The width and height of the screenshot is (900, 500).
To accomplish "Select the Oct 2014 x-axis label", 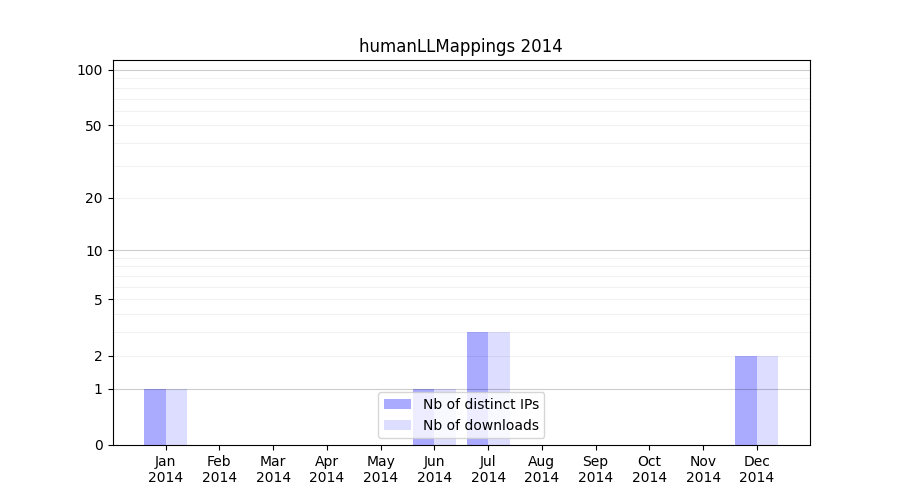I will (649, 469).
